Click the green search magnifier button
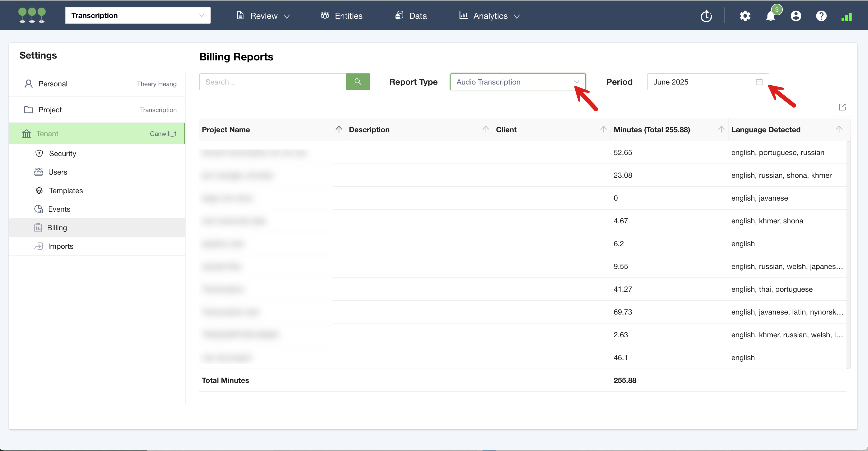This screenshot has height=451, width=868. pos(358,82)
